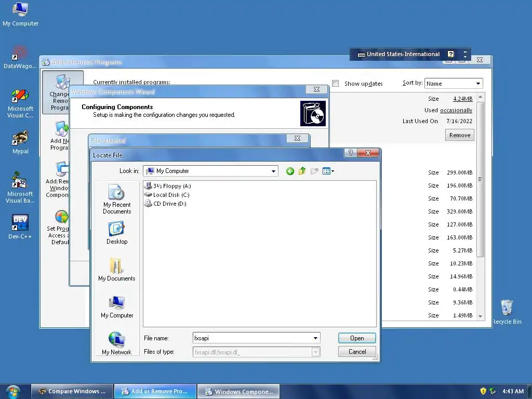Click Remove in Add or Remove Programs
Image resolution: width=532 pixels, height=399 pixels.
click(460, 135)
